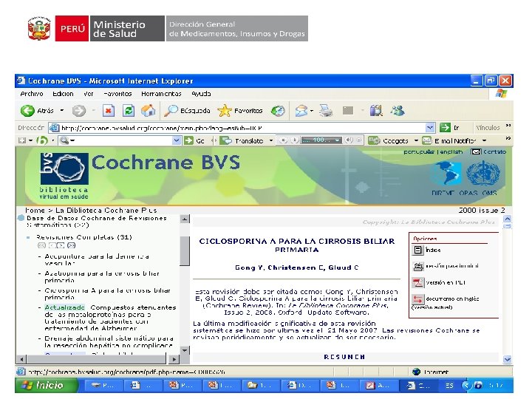Open the Ayuda menu

201,94
